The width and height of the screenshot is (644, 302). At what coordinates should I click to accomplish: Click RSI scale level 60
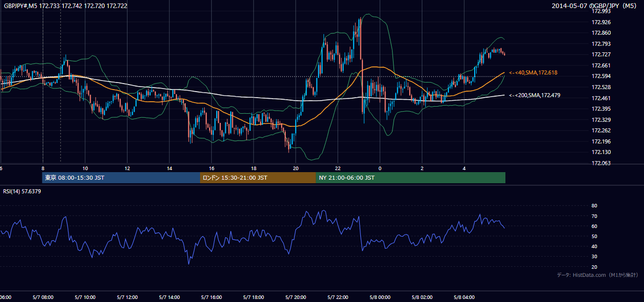tap(594, 226)
